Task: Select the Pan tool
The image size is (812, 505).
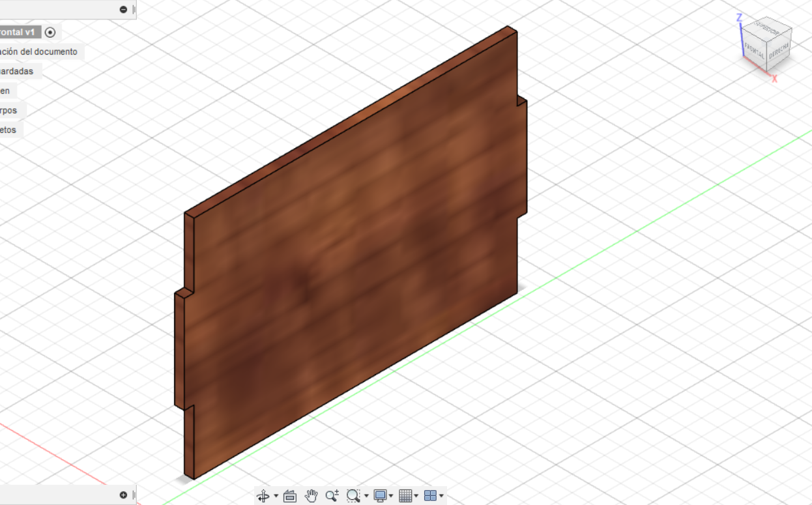Action: [x=311, y=495]
